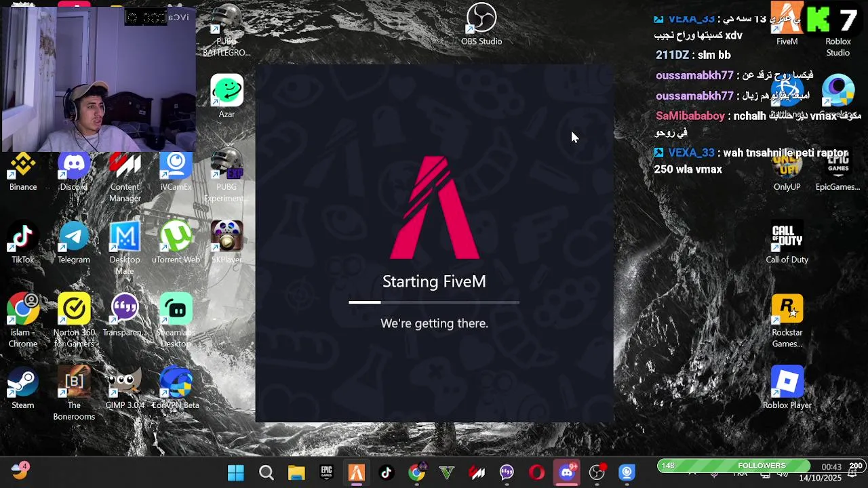Open the Azar desktop icon
The image size is (868, 488).
[x=226, y=96]
